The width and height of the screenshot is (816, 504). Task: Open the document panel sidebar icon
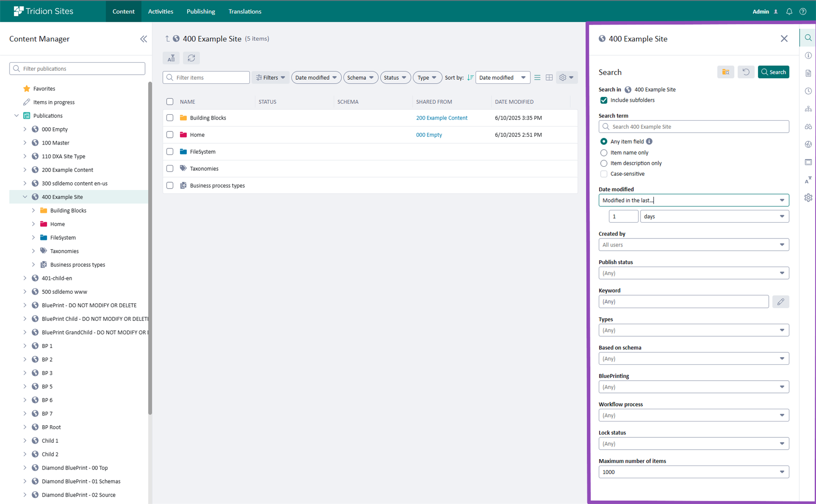pos(808,73)
